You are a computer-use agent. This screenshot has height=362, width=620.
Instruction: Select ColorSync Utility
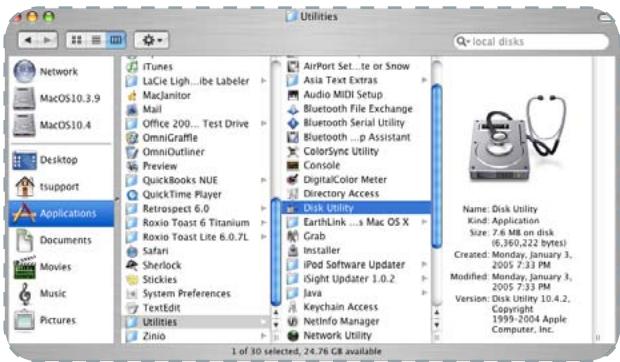click(333, 151)
